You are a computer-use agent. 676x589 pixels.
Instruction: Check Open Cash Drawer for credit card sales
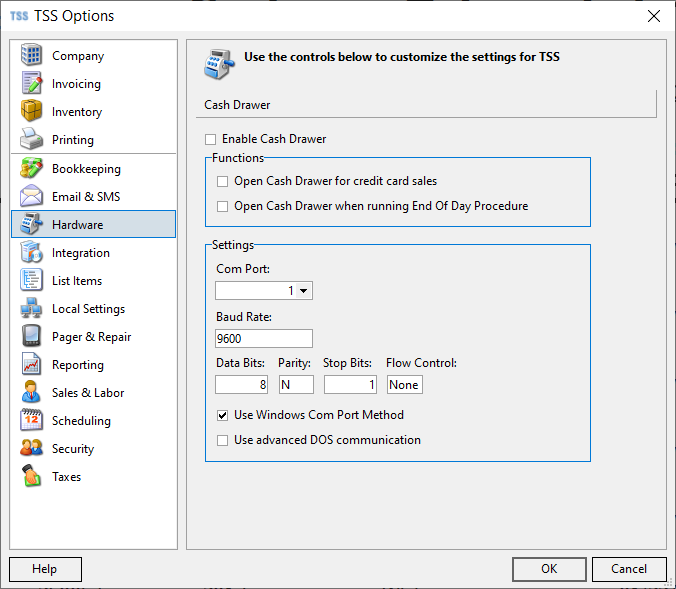pos(222,182)
